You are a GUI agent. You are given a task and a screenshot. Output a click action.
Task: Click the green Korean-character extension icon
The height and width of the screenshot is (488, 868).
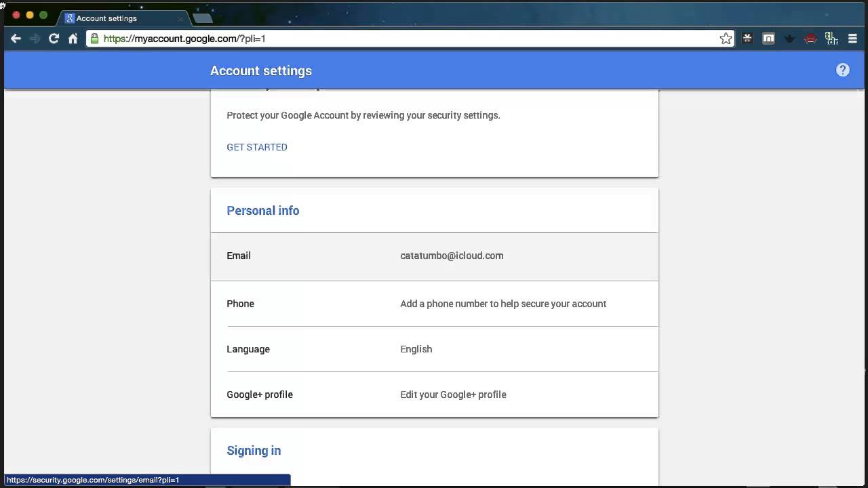tap(831, 39)
